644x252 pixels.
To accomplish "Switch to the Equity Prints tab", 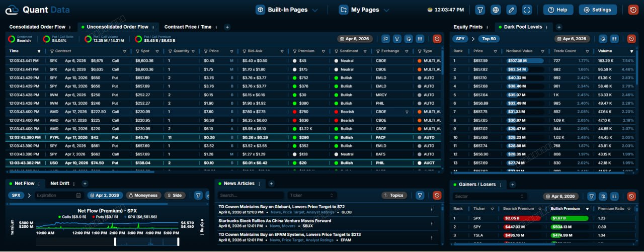I will pyautogui.click(x=468, y=27).
